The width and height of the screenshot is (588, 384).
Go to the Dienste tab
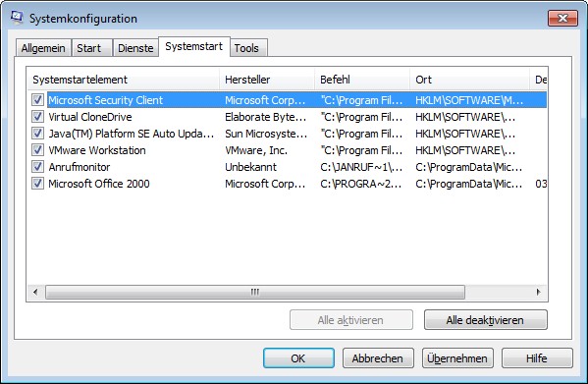point(135,48)
